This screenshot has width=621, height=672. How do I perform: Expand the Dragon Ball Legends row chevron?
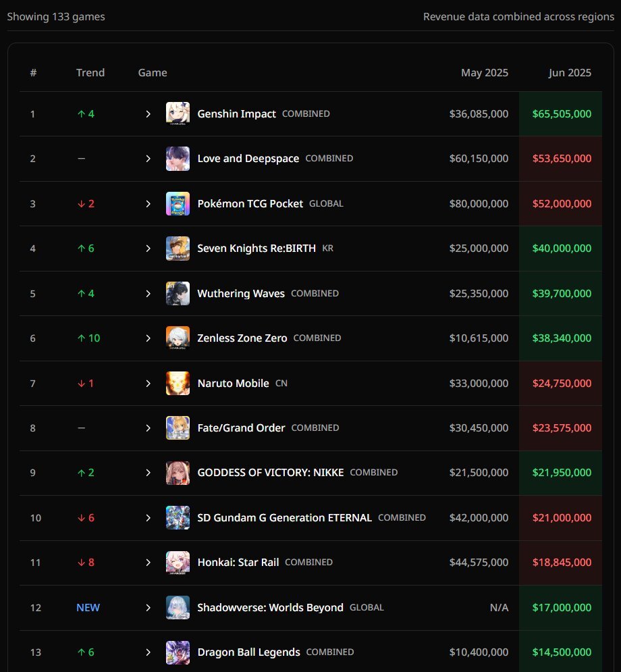(x=148, y=652)
